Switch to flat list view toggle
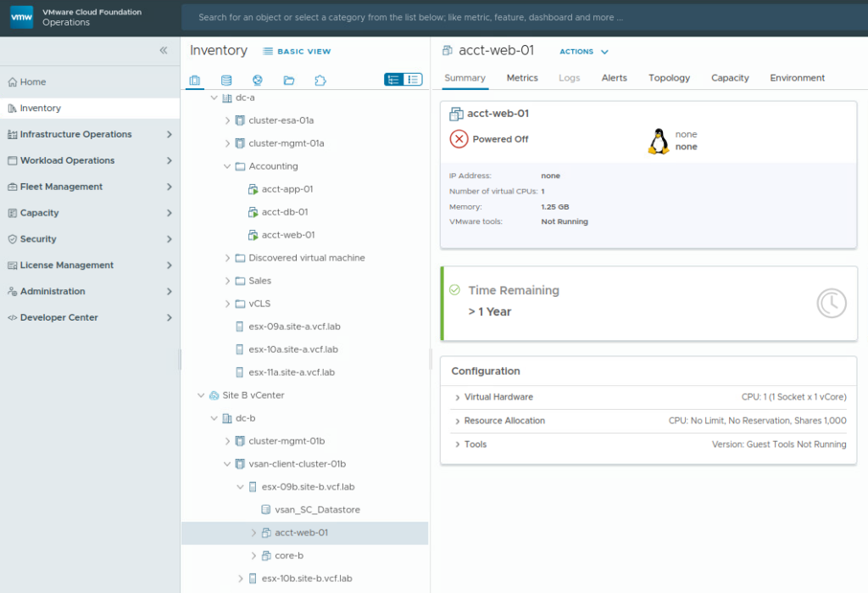868x593 pixels. click(x=413, y=80)
